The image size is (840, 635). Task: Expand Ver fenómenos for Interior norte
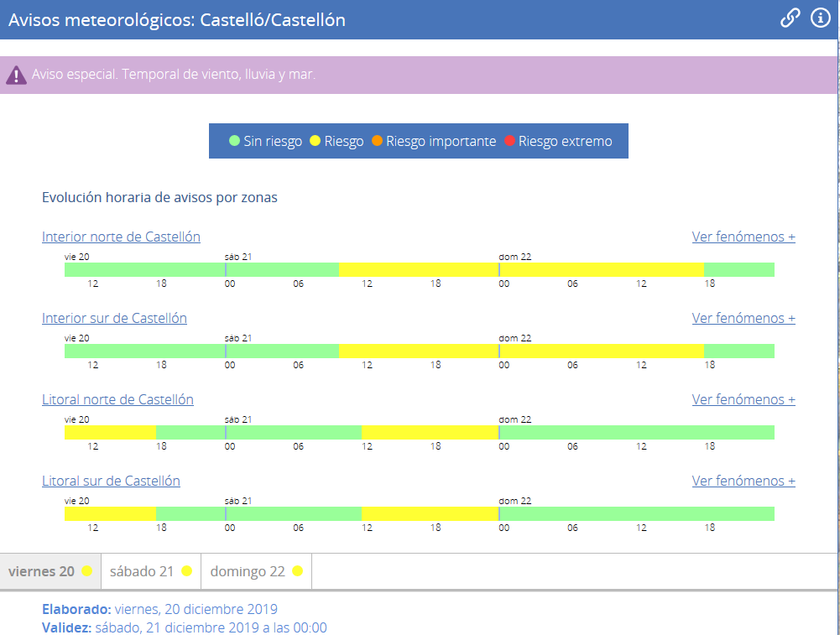click(743, 237)
